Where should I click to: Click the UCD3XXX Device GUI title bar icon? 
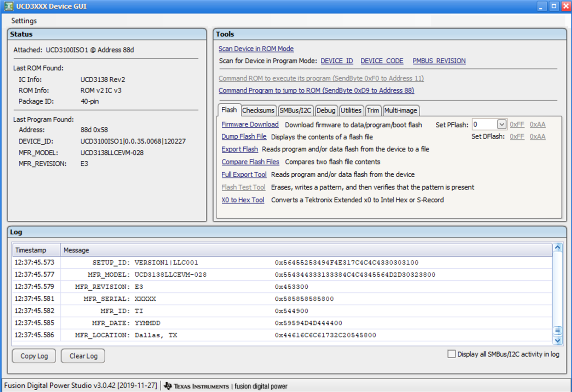(8, 7)
